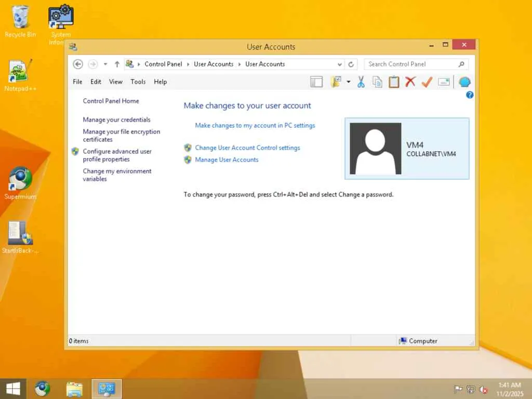Open the File menu
Viewport: 532px width, 399px height.
tap(77, 82)
